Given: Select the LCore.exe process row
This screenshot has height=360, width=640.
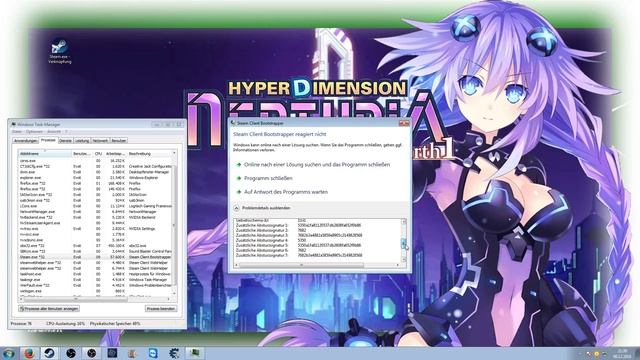Looking at the screenshot, I should [x=95, y=206].
